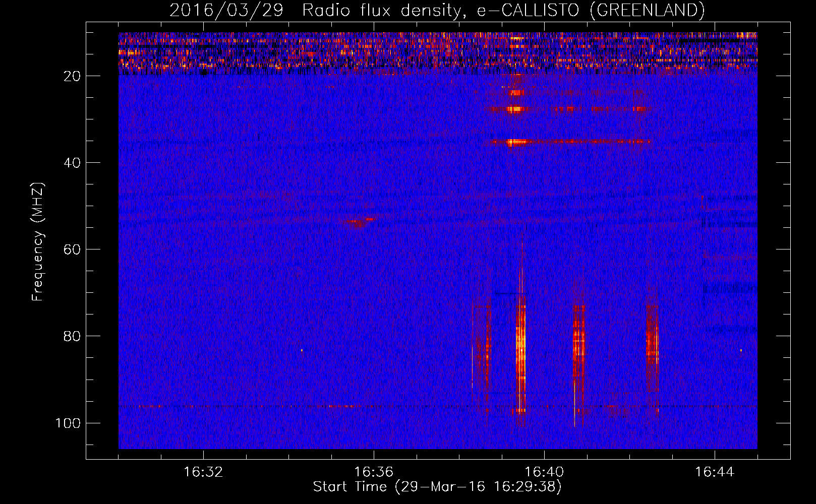Click the 20 MHz frequency tick label
The width and height of the screenshot is (816, 504).
[x=72, y=76]
